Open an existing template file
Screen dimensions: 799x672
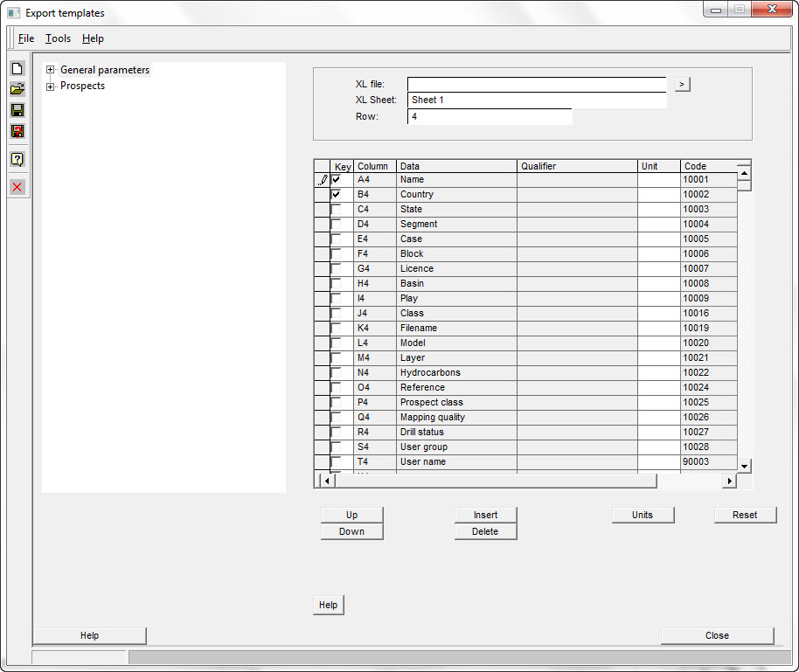point(17,89)
